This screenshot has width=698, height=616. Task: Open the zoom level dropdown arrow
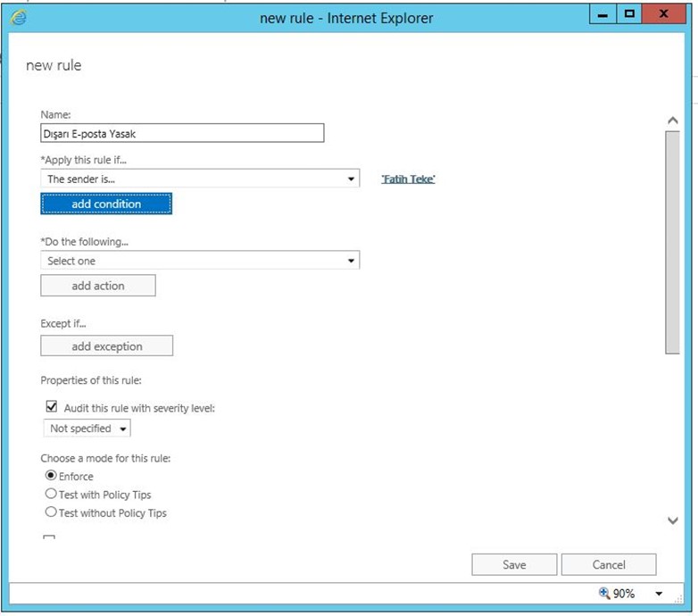[x=659, y=594]
